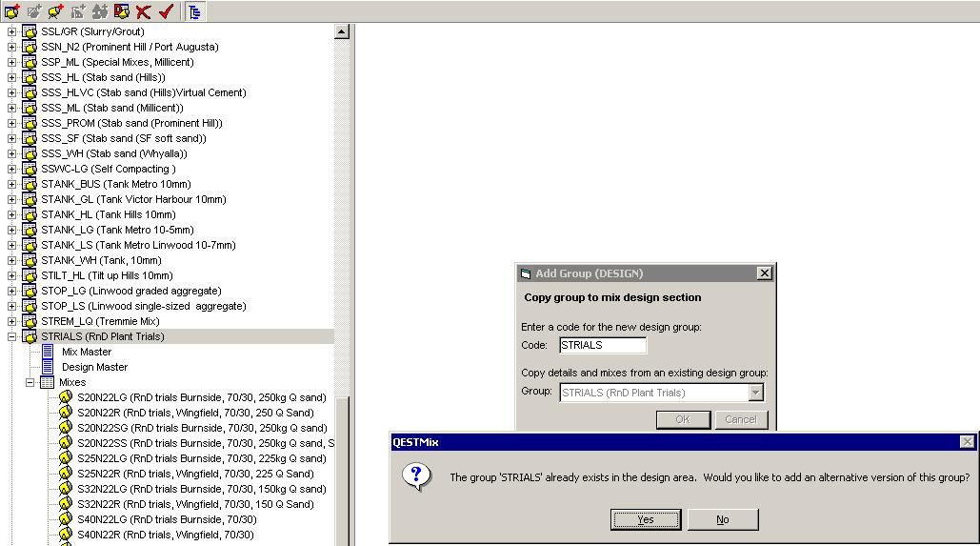
Task: Select STANK_HL (Tank Hills 10mm) group
Action: 107,214
